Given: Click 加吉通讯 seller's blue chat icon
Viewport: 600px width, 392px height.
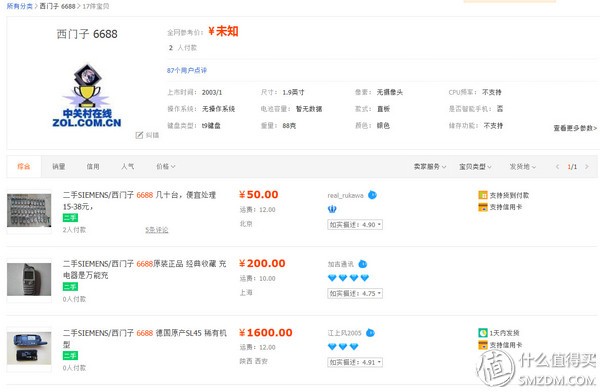Looking at the screenshot, I should (x=363, y=264).
